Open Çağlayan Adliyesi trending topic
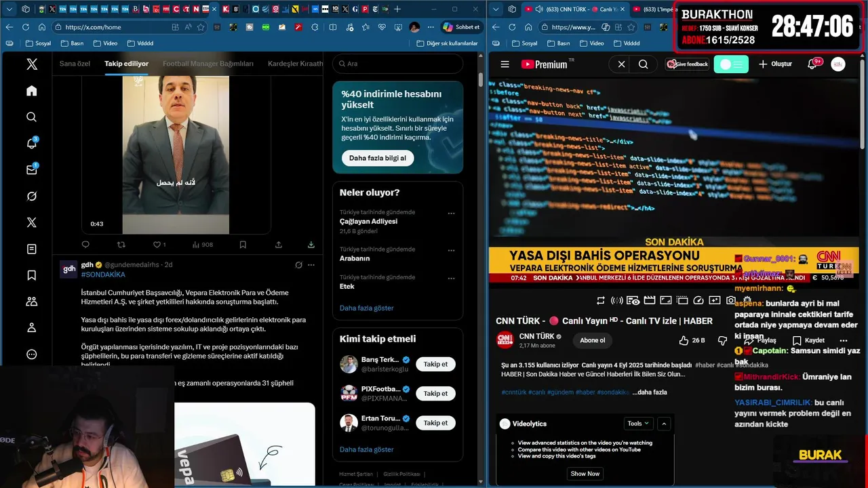868x488 pixels. (x=368, y=222)
